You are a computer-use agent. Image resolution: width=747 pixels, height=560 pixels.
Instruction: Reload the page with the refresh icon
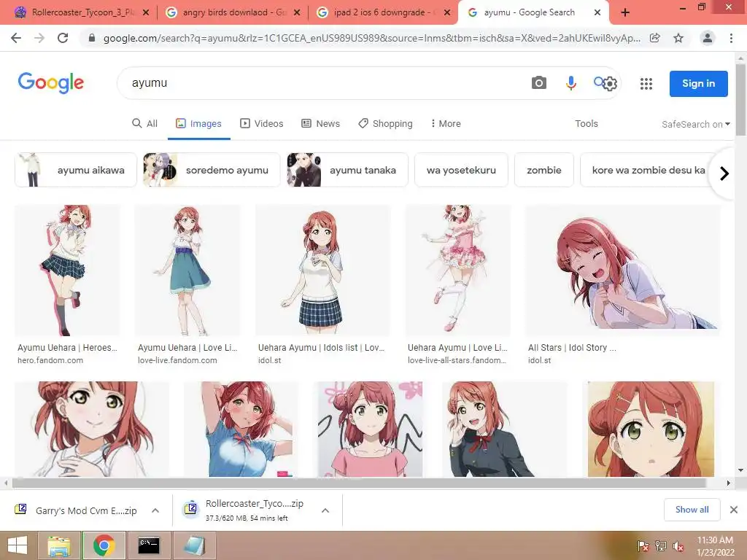(63, 38)
